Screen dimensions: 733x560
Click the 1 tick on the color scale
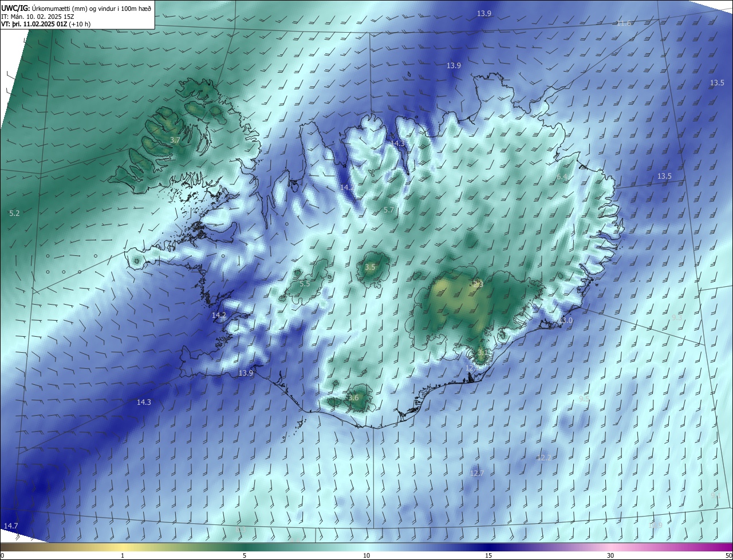click(x=123, y=555)
